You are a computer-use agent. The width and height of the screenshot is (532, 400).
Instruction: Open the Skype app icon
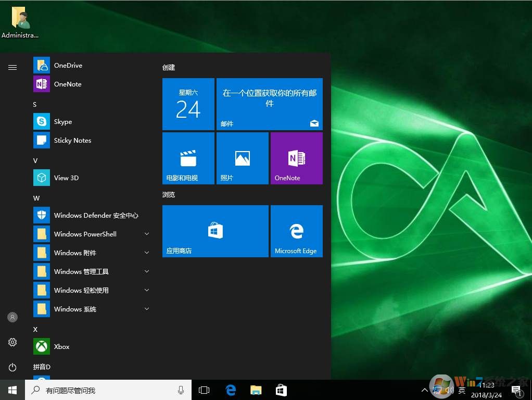[x=42, y=121]
